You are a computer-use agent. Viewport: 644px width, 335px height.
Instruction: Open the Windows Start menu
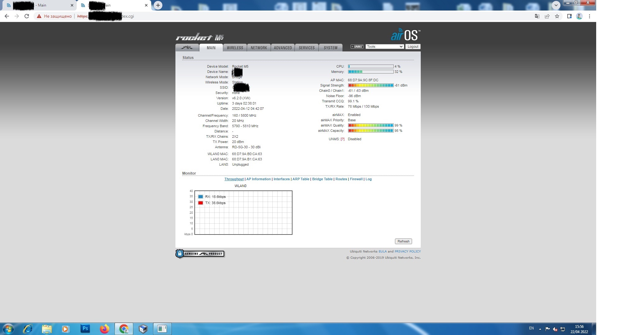point(8,329)
